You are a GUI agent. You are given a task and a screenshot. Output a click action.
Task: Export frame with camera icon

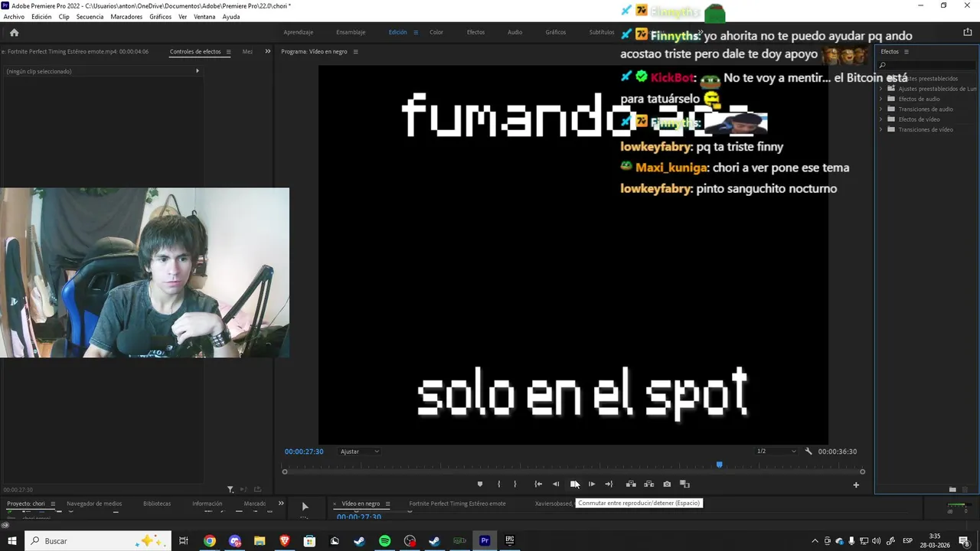tap(667, 484)
